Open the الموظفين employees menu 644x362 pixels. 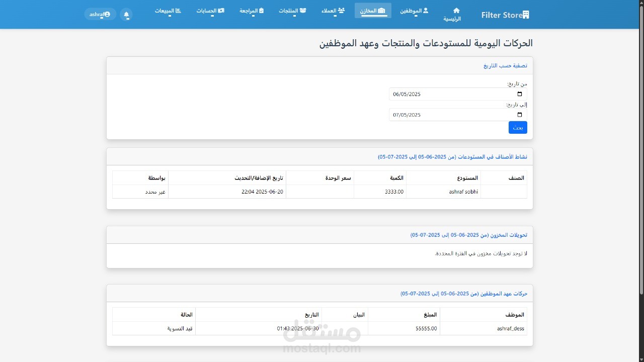414,11
